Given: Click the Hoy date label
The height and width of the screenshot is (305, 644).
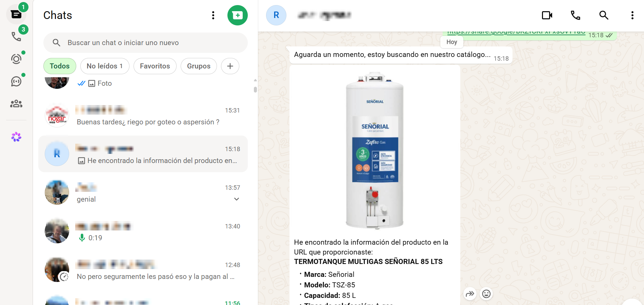Looking at the screenshot, I should [x=452, y=42].
